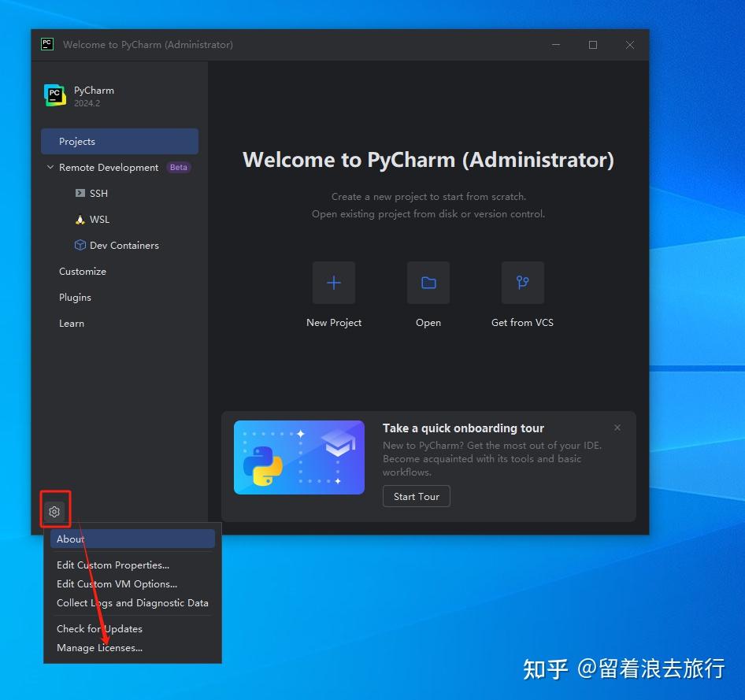Switch to the Projects section

click(x=76, y=141)
